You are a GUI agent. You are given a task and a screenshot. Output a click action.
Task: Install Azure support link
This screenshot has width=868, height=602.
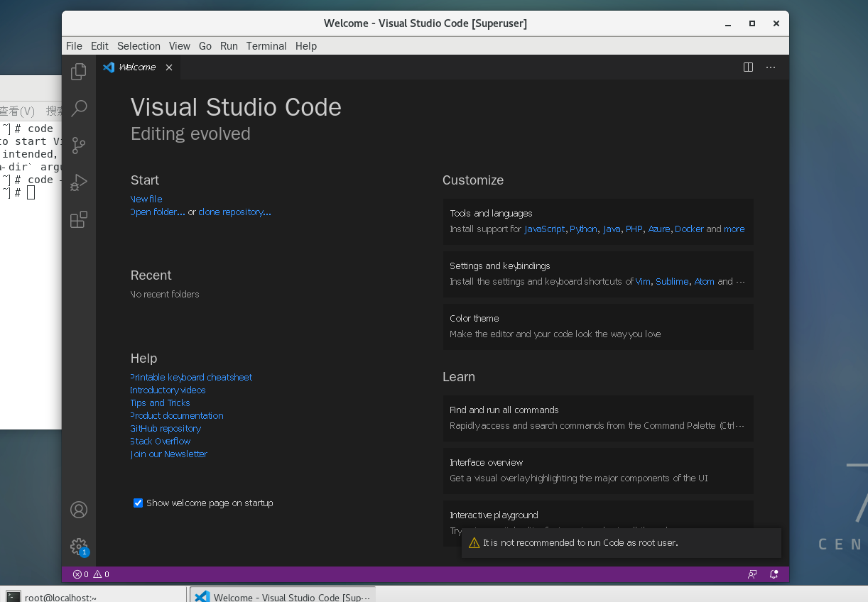[x=659, y=229]
